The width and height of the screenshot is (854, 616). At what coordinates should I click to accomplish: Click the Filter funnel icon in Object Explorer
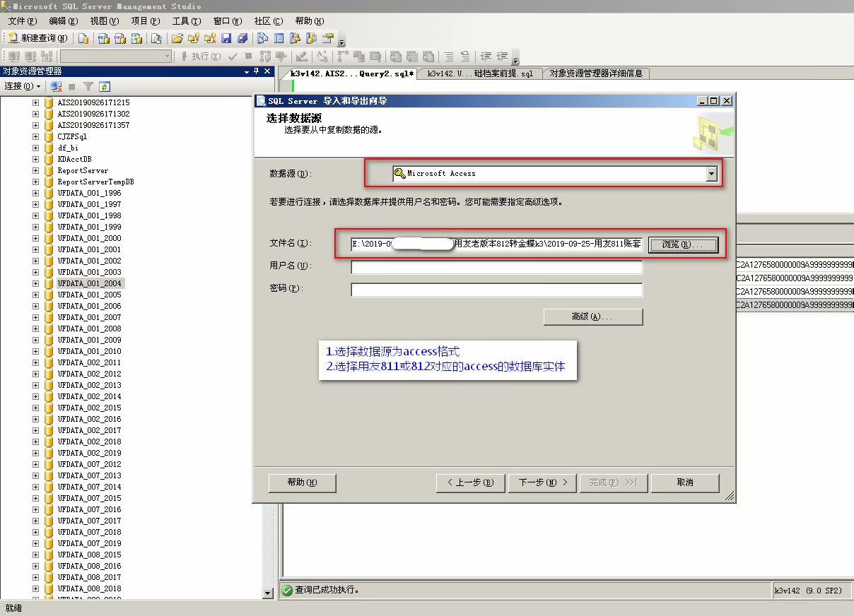point(88,86)
